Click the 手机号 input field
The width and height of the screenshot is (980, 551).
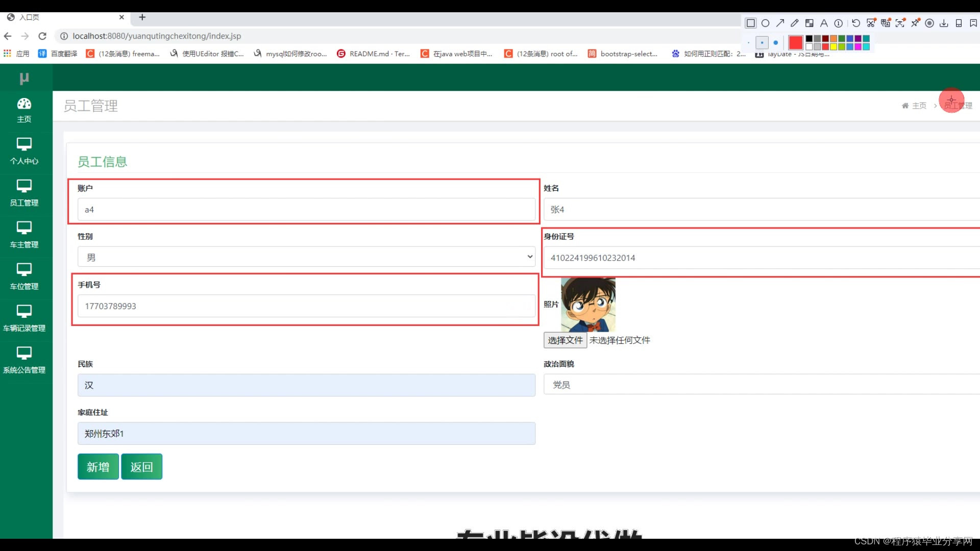pos(306,306)
